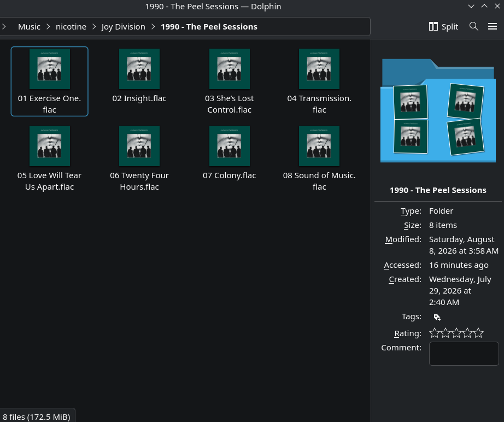Click file name label 02 Insight.flac
Viewport: 504px width, 422px height.
(x=139, y=98)
